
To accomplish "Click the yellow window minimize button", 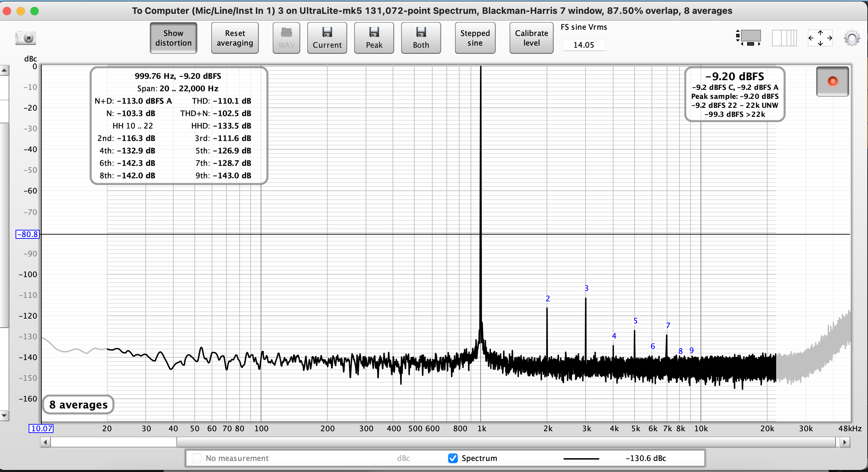I will 21,11.
